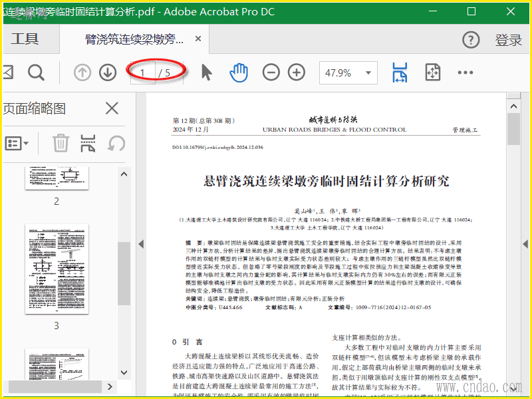Click the magnifier search icon

point(36,72)
